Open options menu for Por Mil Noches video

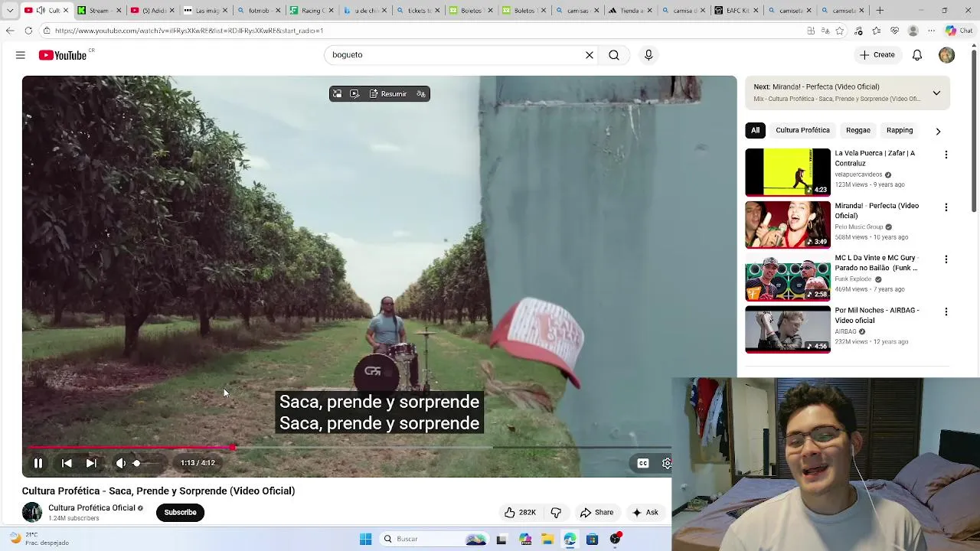tap(946, 311)
